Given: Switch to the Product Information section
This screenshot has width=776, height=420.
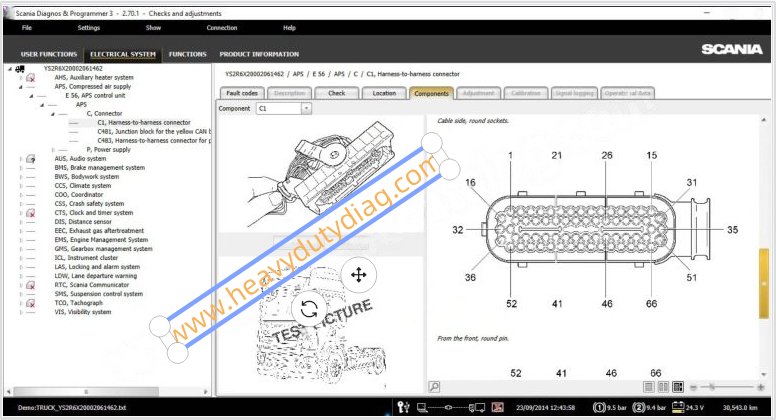Looking at the screenshot, I should tap(259, 54).
